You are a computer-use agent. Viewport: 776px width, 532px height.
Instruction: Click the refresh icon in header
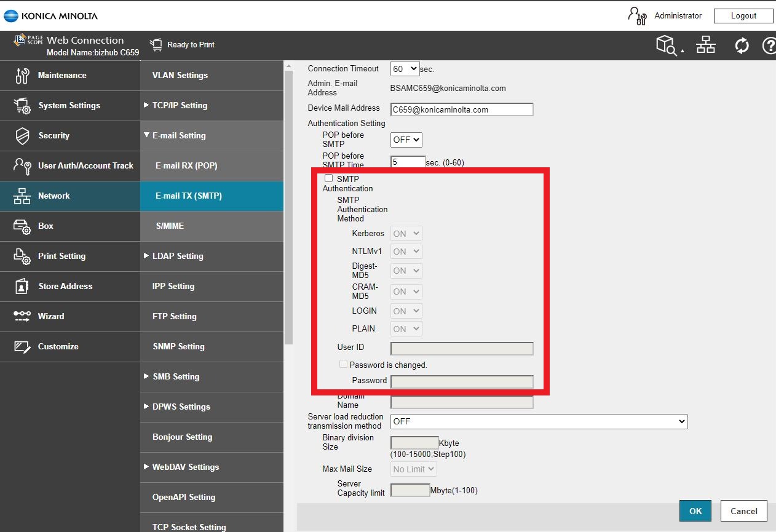pyautogui.click(x=742, y=46)
